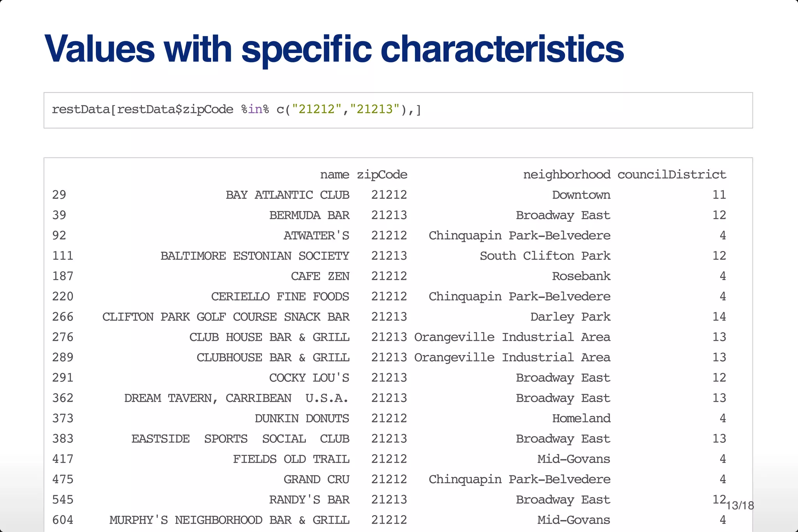Click 'Chinquapin Park-Belvedere' in the GRAND CRU row
The image size is (798, 532).
(519, 480)
